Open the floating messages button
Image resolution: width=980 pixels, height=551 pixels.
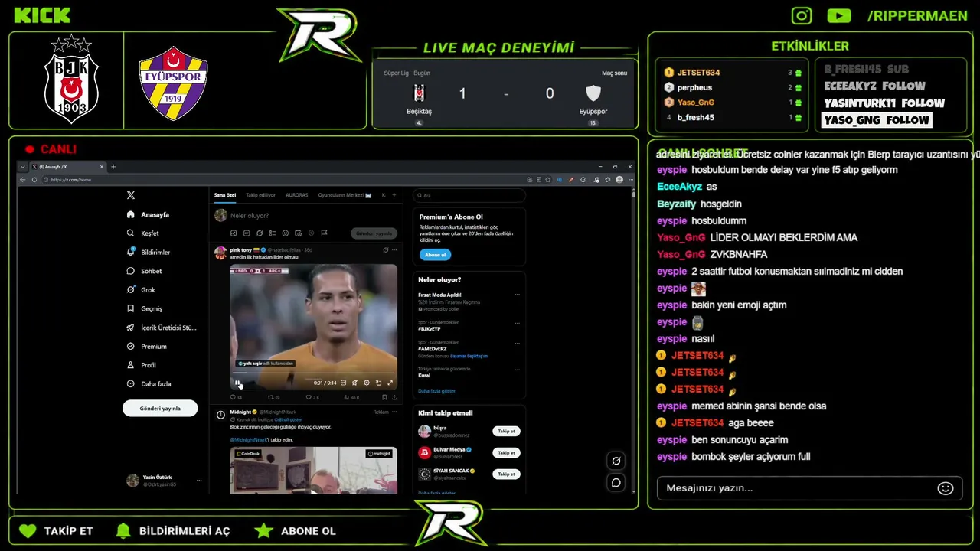coord(616,482)
